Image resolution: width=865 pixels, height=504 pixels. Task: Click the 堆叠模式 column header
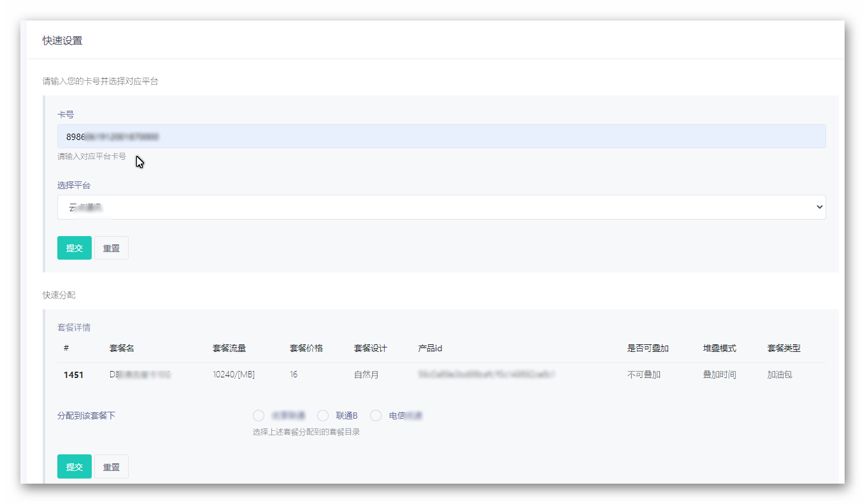720,348
